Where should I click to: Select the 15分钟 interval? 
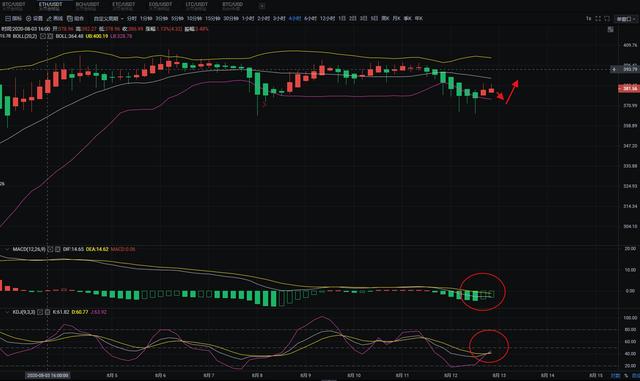tap(212, 18)
